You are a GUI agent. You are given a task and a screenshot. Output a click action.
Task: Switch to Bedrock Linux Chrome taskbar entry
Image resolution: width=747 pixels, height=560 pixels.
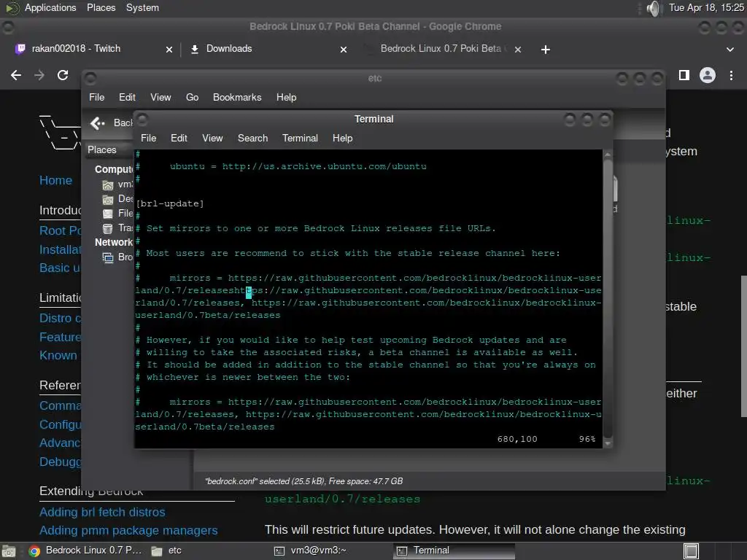point(85,551)
